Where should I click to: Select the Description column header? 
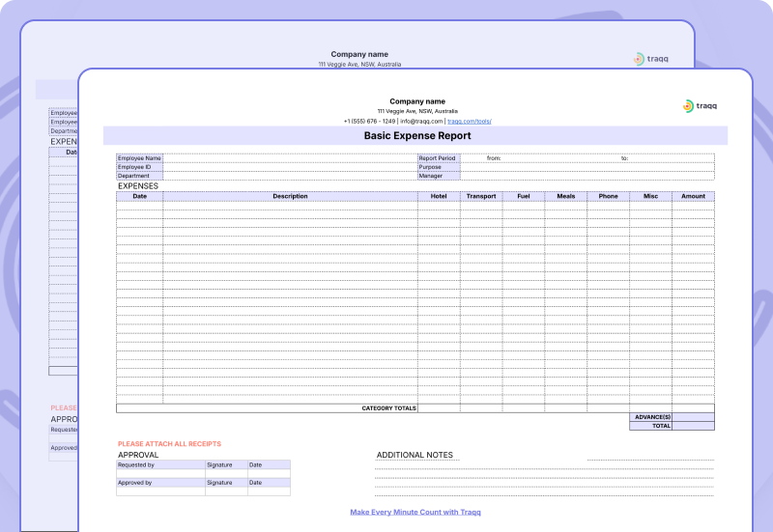click(x=290, y=196)
